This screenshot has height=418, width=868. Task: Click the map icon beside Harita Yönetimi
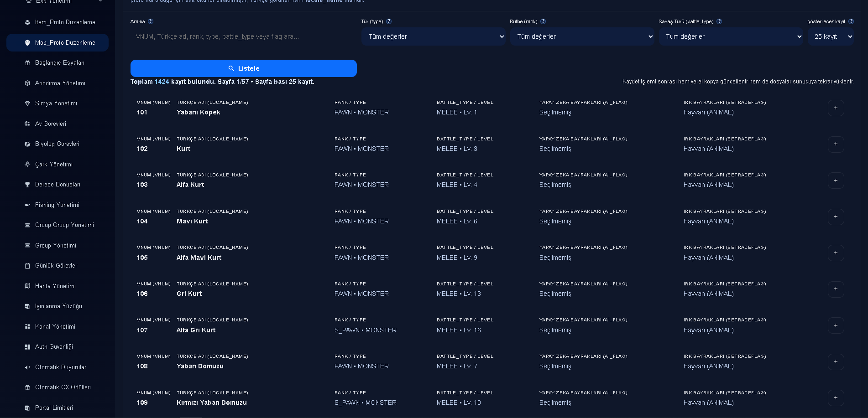(x=27, y=286)
